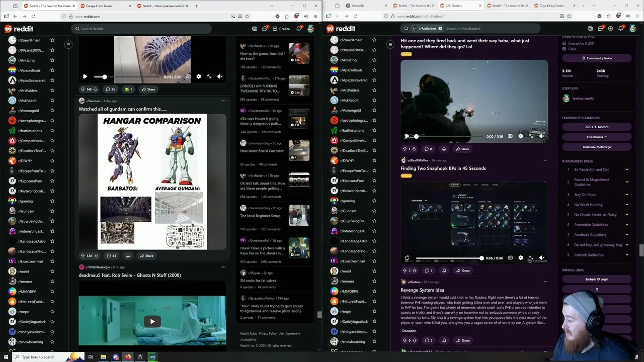
Task: Open three-dot menu on 'Revenge System Idea' post
Action: coord(546,282)
